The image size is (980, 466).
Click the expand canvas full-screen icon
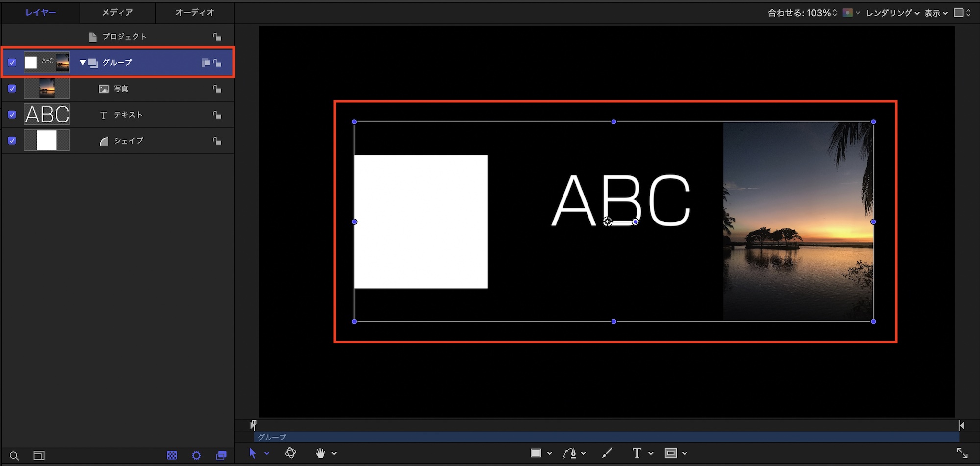click(962, 453)
